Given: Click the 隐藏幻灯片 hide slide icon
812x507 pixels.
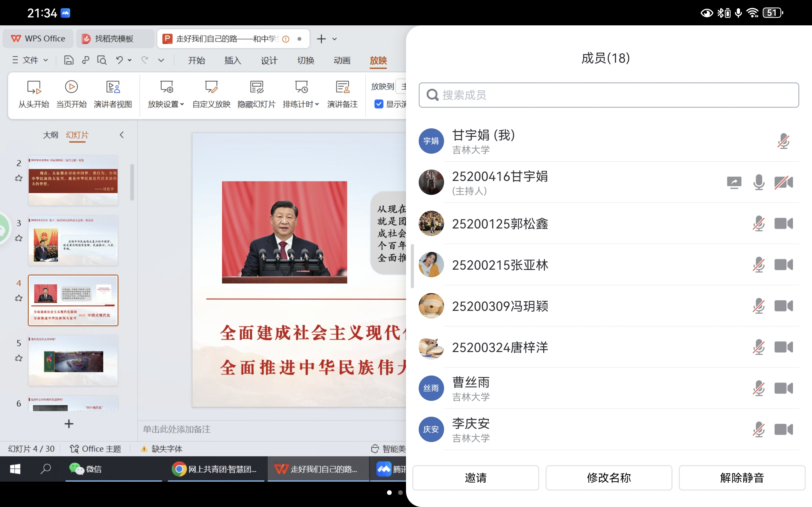Looking at the screenshot, I should click(257, 87).
